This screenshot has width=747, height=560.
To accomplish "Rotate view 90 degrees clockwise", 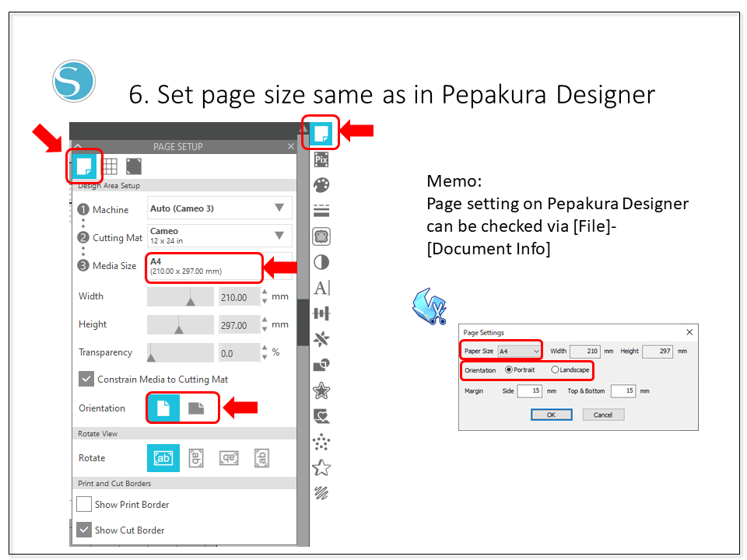I will 196,458.
